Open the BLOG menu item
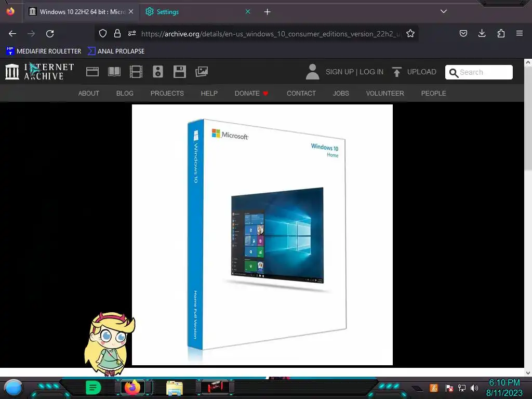 125,94
